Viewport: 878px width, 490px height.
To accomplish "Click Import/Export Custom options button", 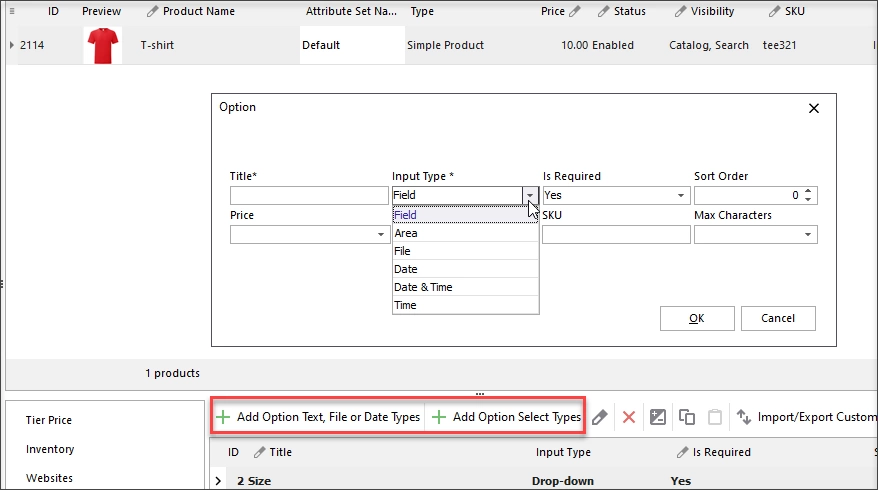I will pos(806,417).
